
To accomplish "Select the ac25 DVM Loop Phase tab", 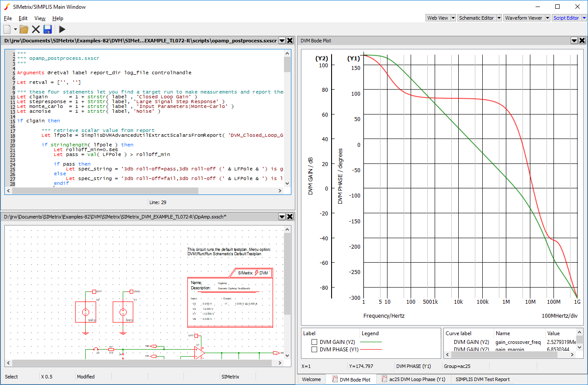I will [x=413, y=379].
